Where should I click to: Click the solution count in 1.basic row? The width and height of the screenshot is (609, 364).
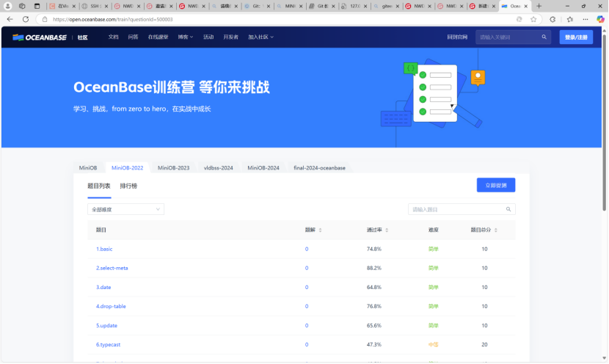[x=307, y=249]
